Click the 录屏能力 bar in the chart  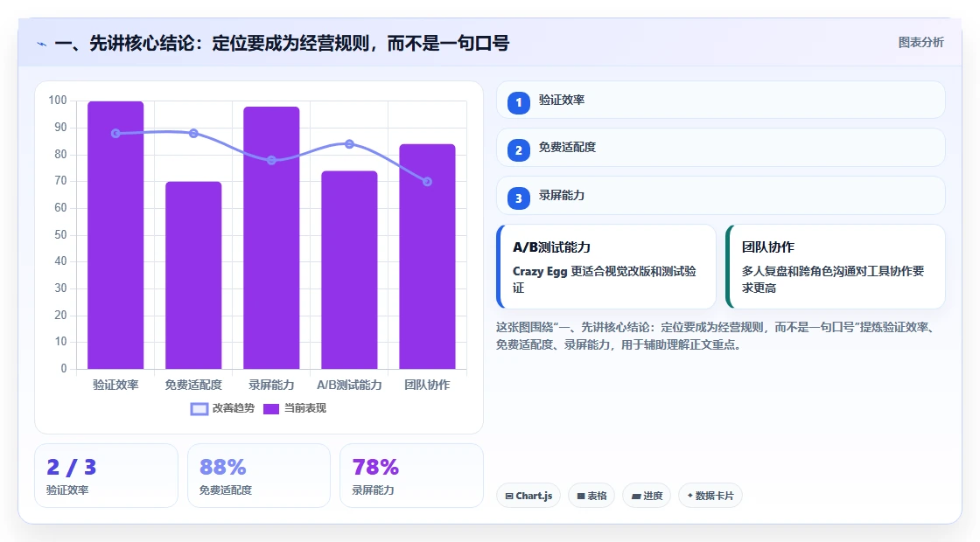click(271, 238)
